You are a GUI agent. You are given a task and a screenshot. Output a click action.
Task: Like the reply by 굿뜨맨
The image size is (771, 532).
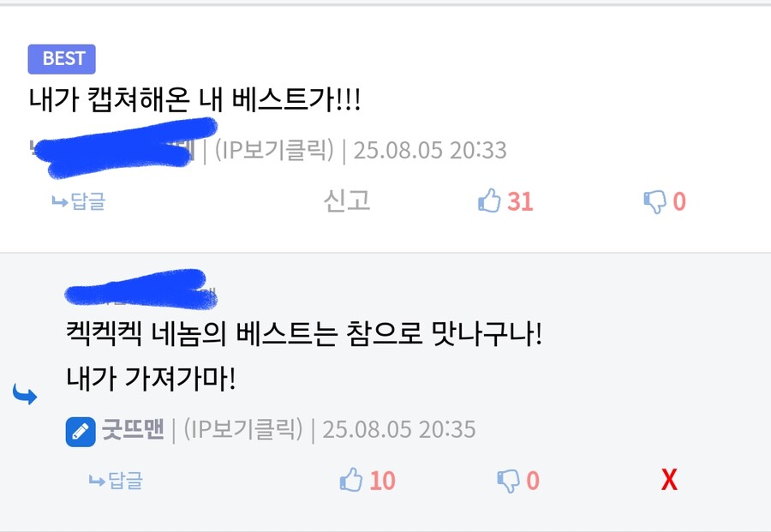coord(351,480)
